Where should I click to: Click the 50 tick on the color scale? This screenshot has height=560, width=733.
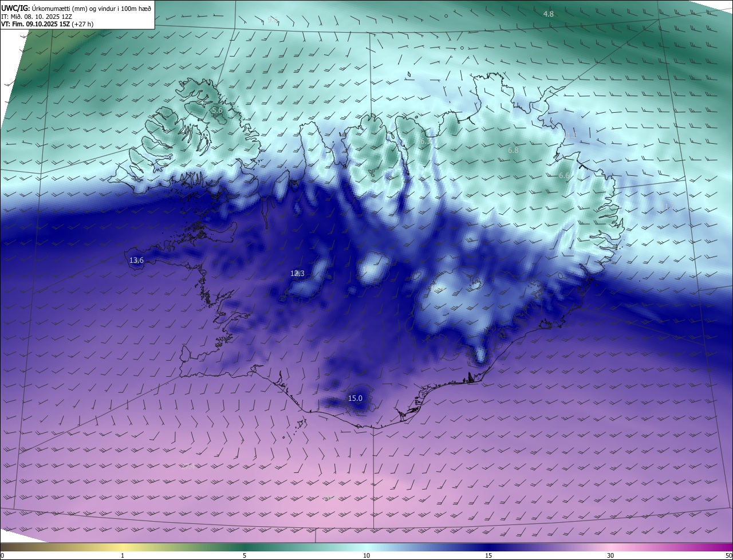[x=728, y=555]
